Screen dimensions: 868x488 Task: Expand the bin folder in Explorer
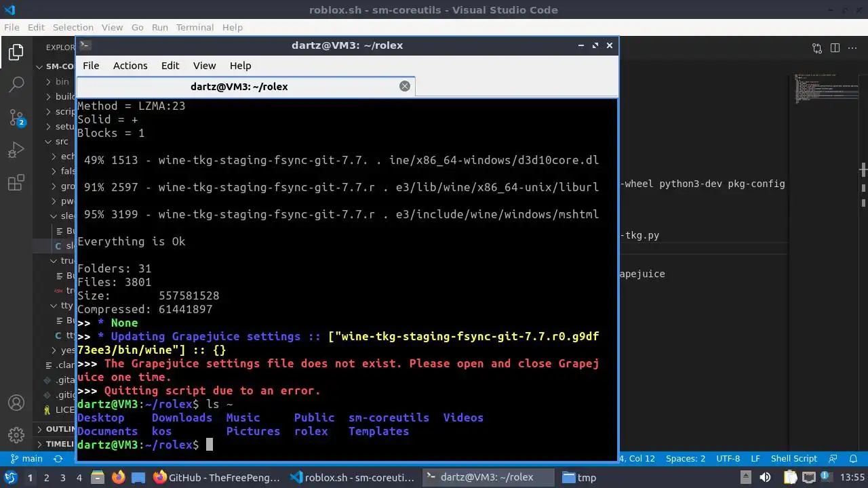pos(54,81)
